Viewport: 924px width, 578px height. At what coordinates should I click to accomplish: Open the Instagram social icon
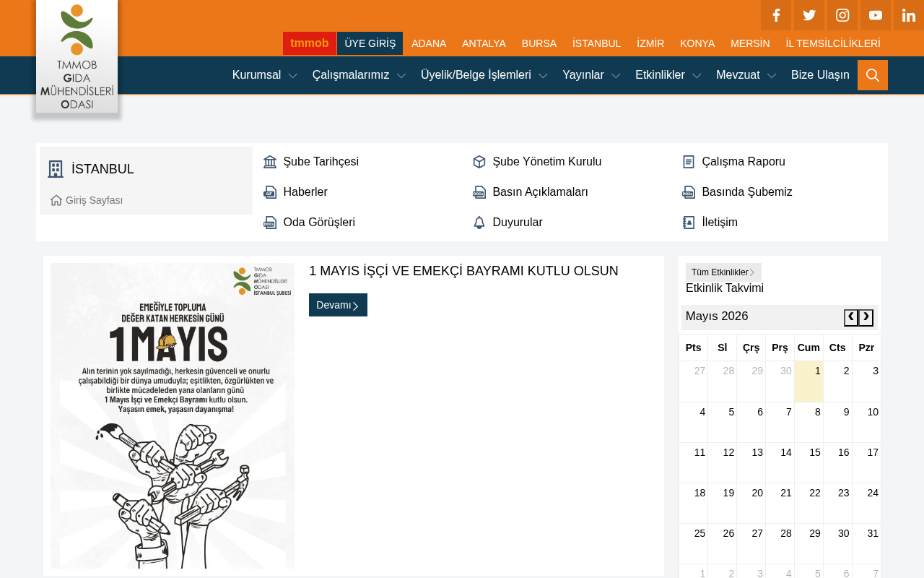(842, 15)
